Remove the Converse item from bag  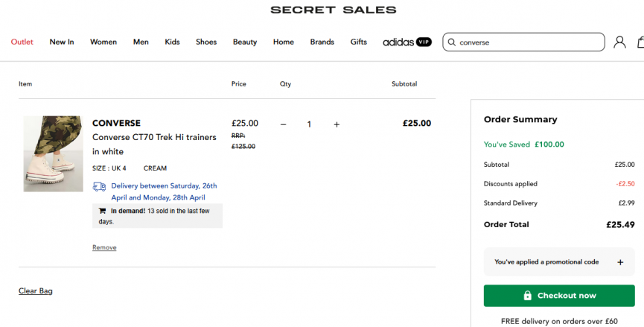[104, 247]
